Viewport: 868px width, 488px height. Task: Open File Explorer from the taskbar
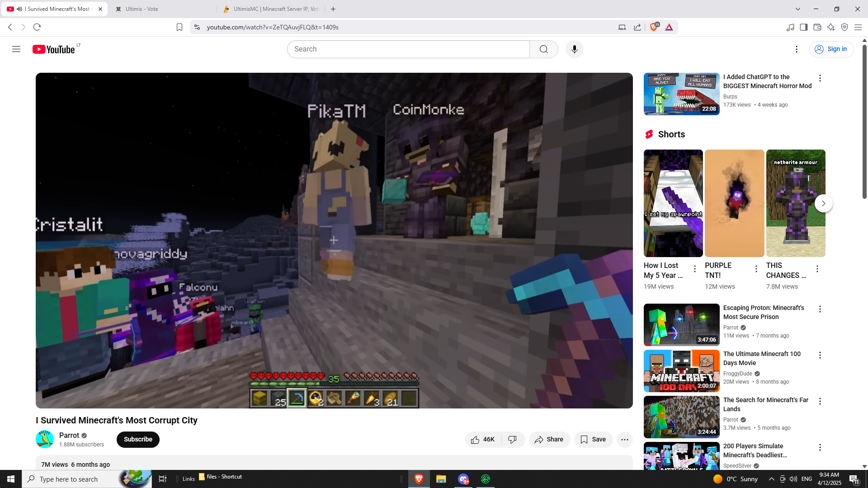click(441, 479)
